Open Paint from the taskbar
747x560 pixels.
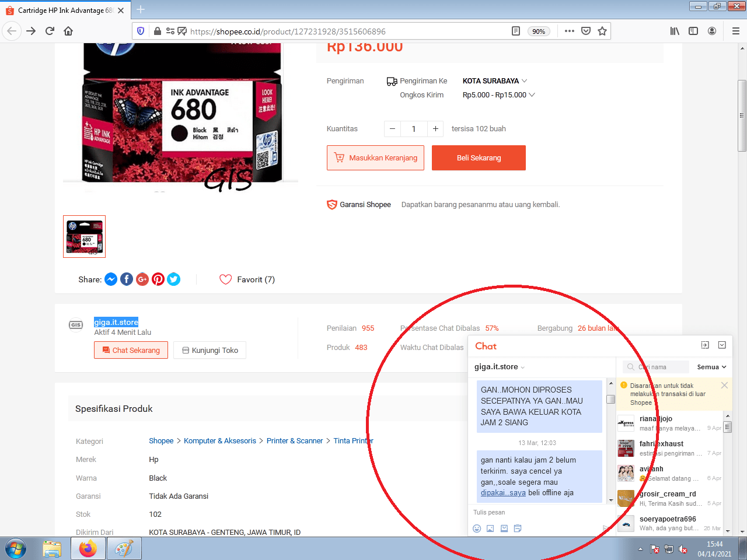point(124,549)
